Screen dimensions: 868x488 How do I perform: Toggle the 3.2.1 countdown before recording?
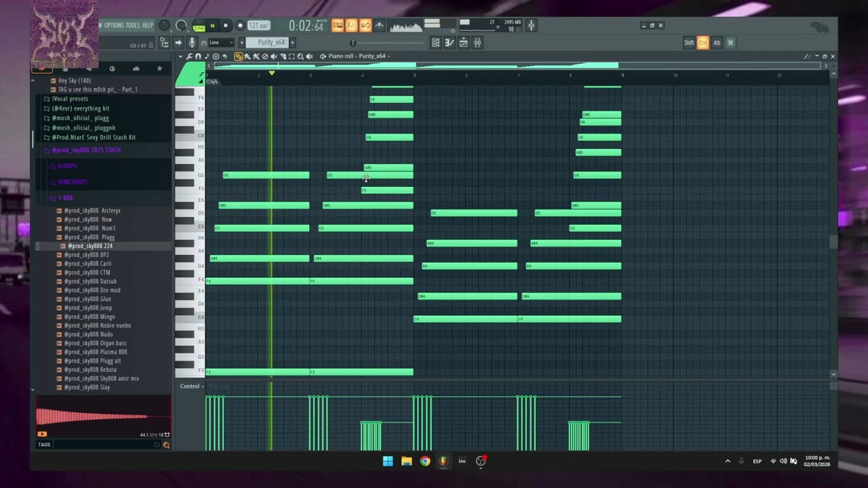point(351,26)
